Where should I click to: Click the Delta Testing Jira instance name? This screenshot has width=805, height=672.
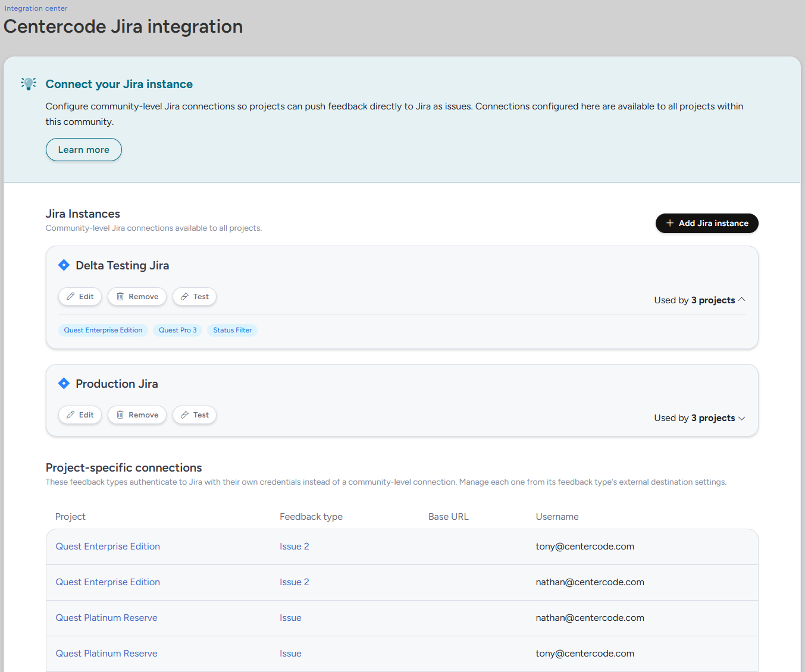(123, 265)
